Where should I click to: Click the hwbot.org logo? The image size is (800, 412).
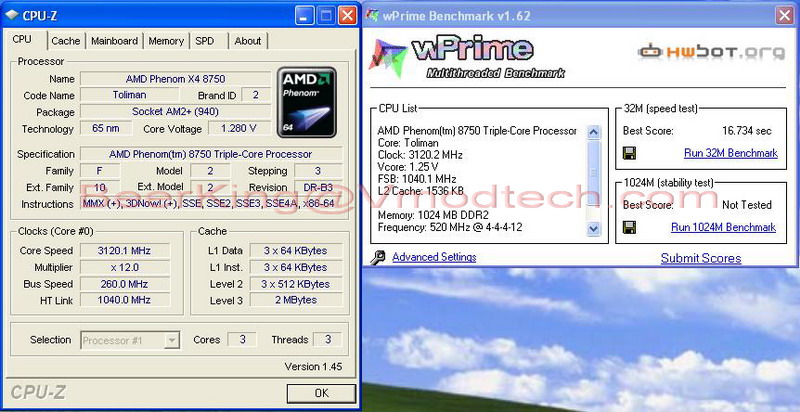[x=711, y=51]
